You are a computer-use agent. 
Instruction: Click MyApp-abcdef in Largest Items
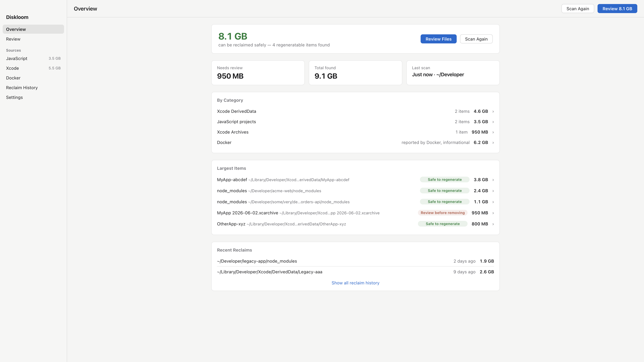coord(232,180)
